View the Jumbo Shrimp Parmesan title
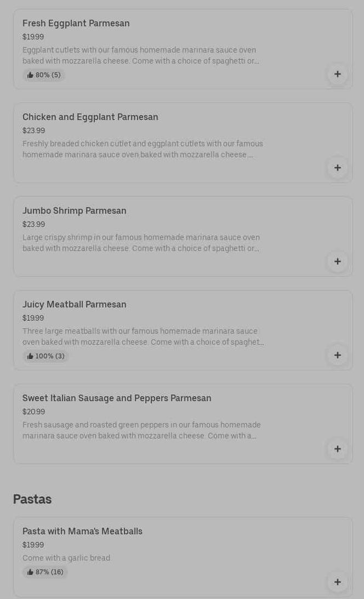364x599 pixels. point(75,210)
